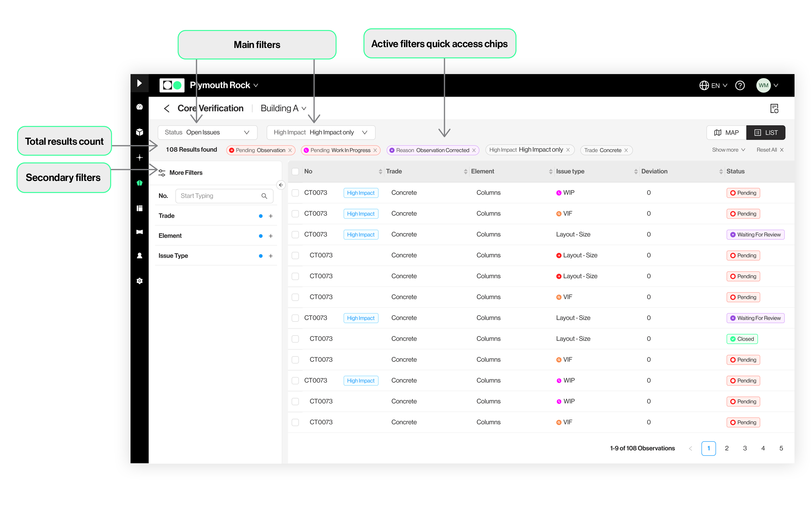Open the Status Open Issues dropdown
Viewport: 812px width, 510px height.
point(207,132)
